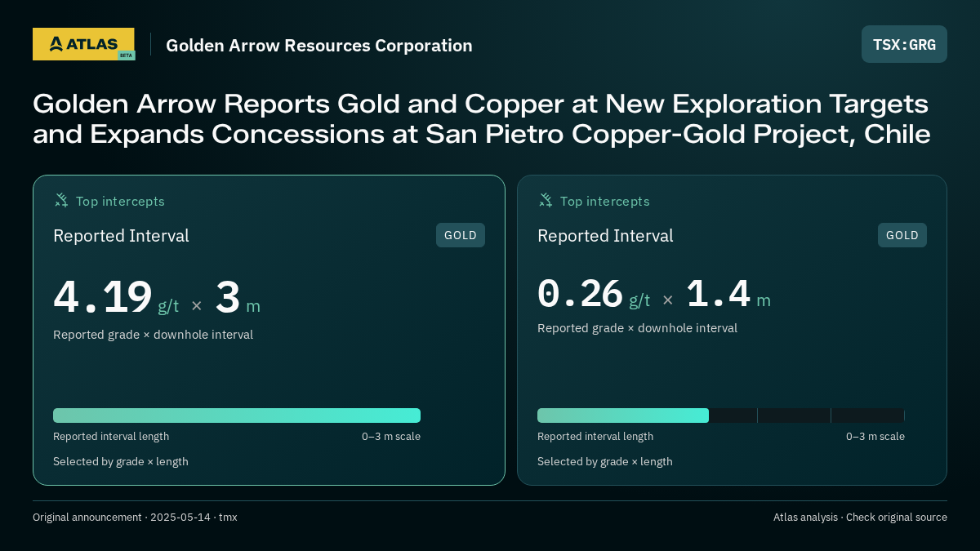Click 'Reported Interval' heading in 4.19 g/t card
This screenshot has height=551, width=980.
coord(121,236)
